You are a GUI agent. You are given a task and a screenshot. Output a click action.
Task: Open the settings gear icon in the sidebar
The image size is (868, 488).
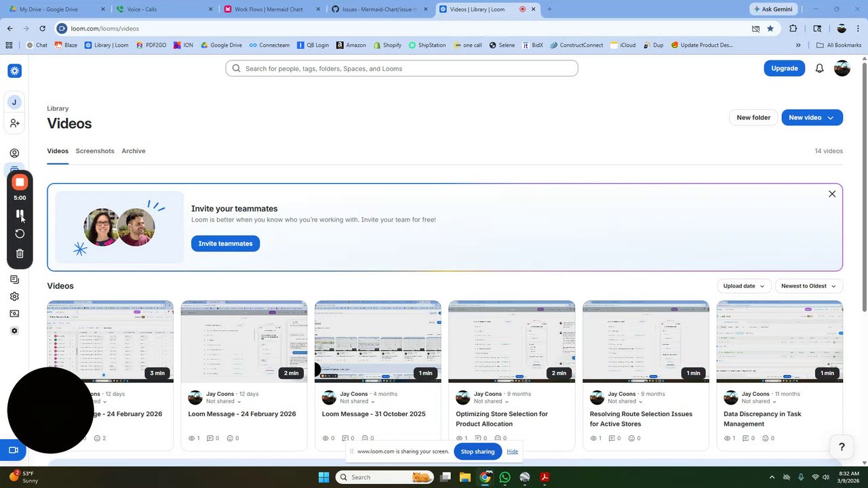tap(14, 296)
